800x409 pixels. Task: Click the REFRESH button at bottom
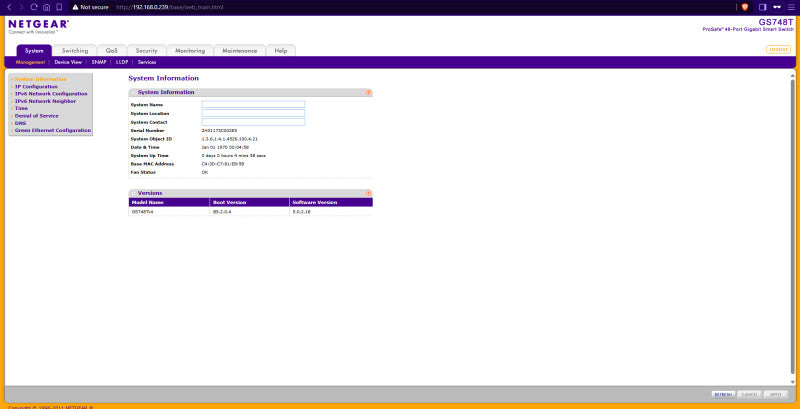(x=723, y=395)
